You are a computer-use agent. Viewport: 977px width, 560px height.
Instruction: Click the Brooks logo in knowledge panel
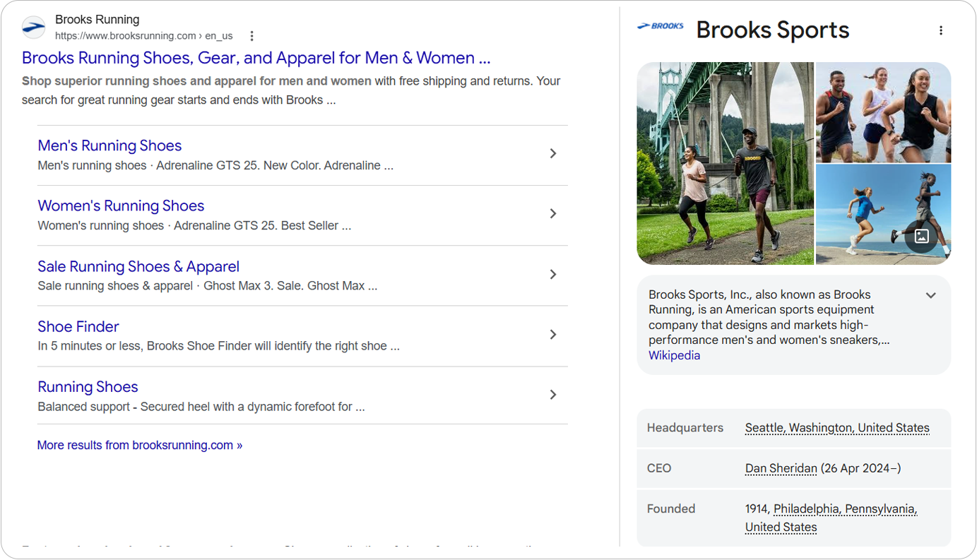[x=661, y=27]
